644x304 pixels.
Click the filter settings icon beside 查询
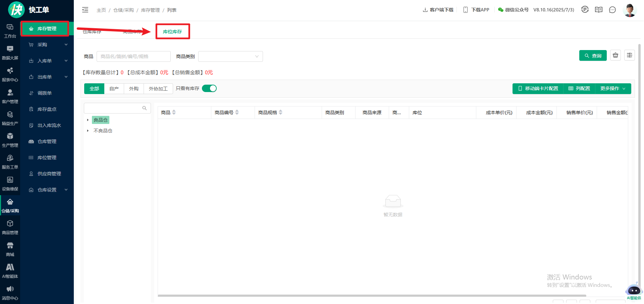(630, 55)
